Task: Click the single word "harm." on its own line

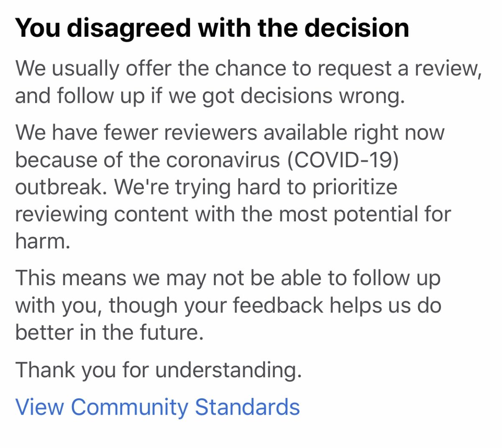Action: click(x=43, y=241)
